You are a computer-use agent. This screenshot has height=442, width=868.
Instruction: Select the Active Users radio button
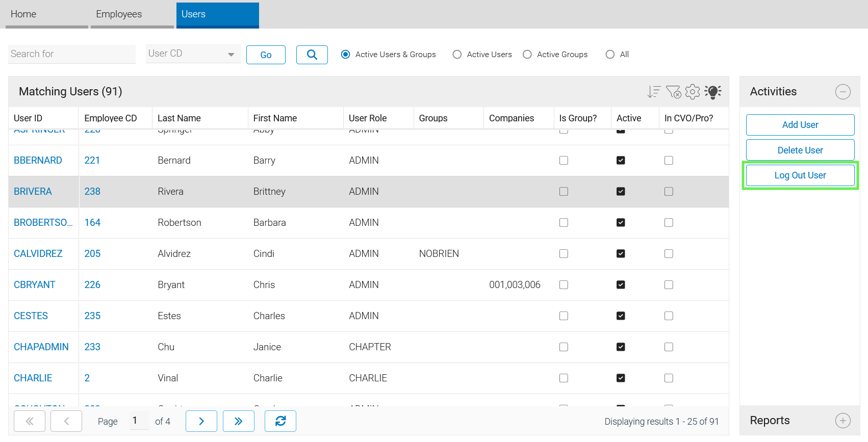pyautogui.click(x=457, y=55)
